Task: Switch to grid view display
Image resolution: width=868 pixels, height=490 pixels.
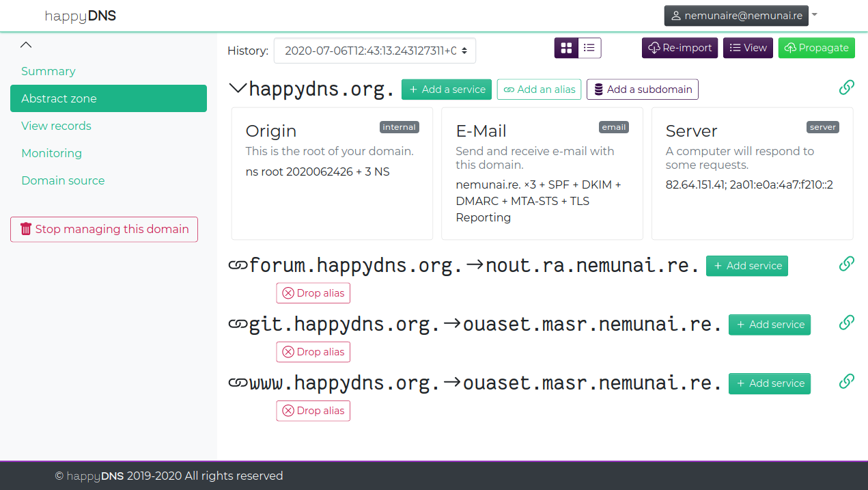Action: click(566, 48)
